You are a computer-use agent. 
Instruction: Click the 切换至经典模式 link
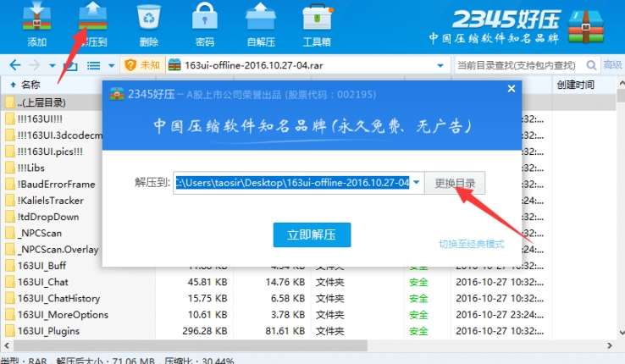coord(472,244)
